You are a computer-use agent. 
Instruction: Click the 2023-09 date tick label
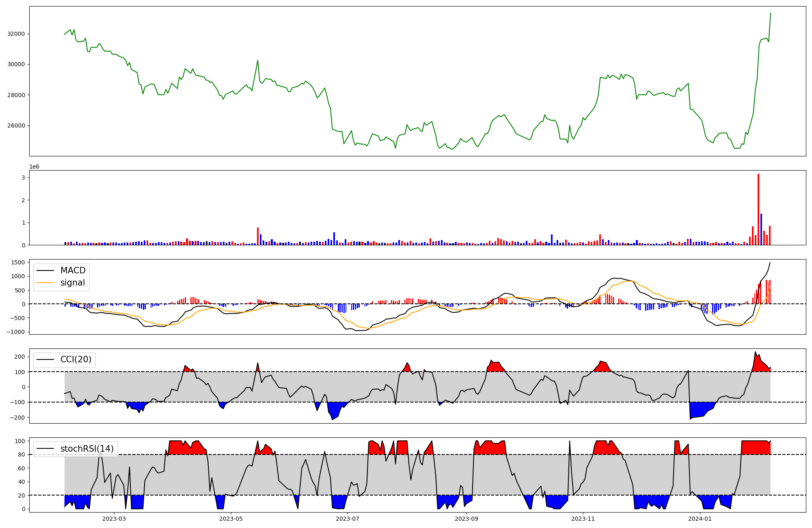(466, 519)
